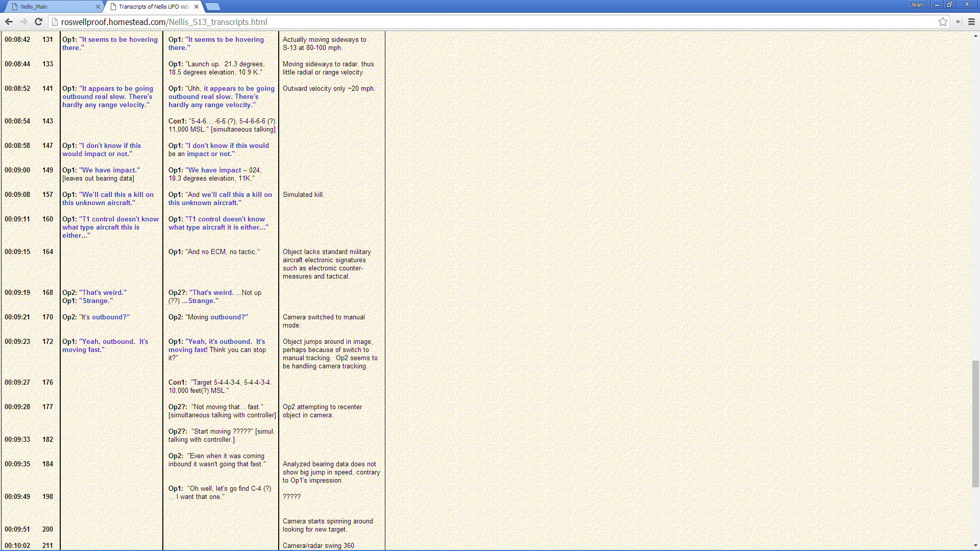980x551 pixels.
Task: Close the Transcripts of Nellis UFO tab
Action: click(x=197, y=7)
